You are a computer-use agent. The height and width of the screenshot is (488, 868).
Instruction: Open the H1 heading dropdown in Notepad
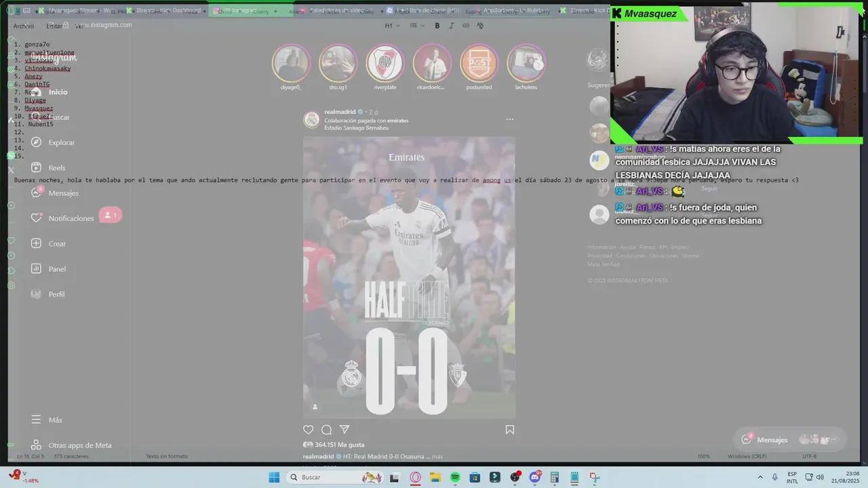tap(392, 26)
